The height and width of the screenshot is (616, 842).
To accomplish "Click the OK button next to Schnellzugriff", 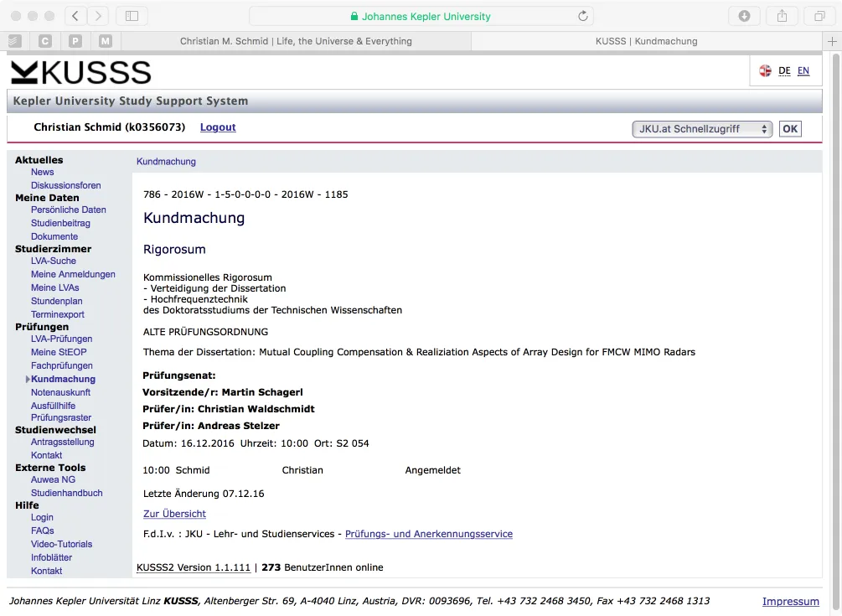I will click(790, 129).
